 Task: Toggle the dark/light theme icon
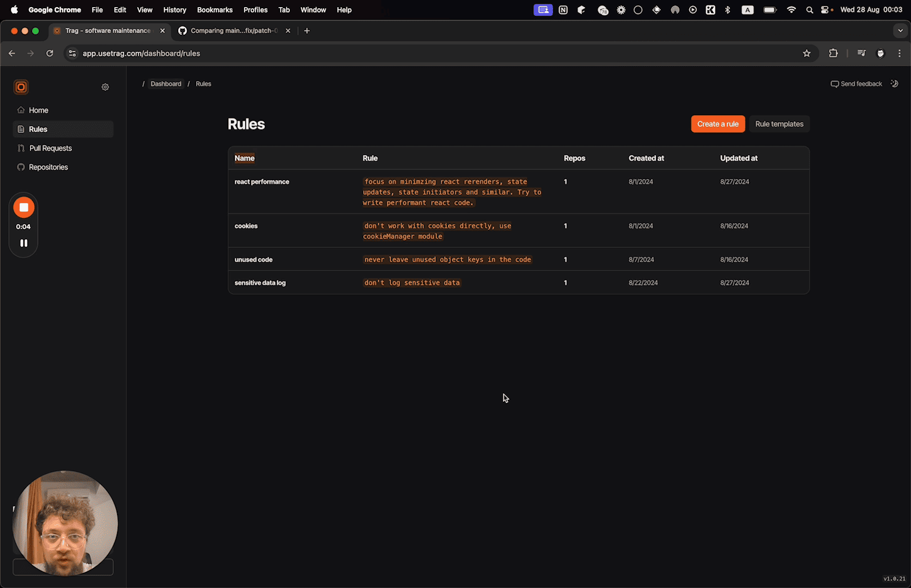click(x=894, y=84)
